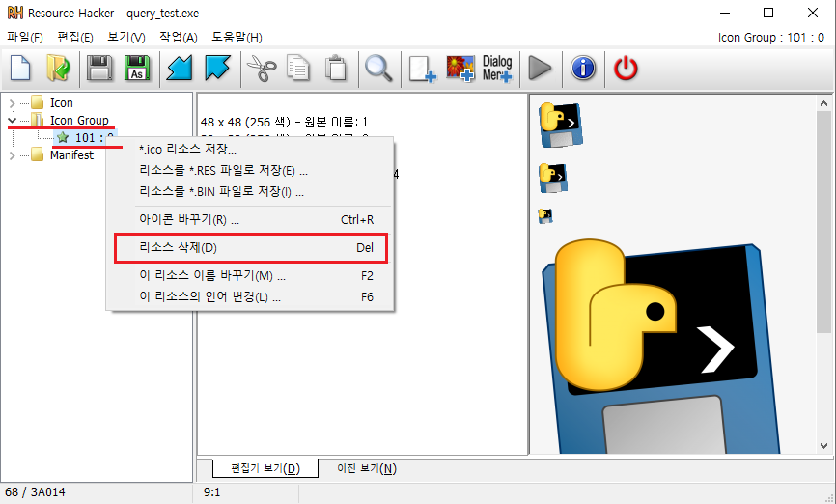Click the New blank script toolbar icon
The width and height of the screenshot is (836, 504).
tap(20, 69)
